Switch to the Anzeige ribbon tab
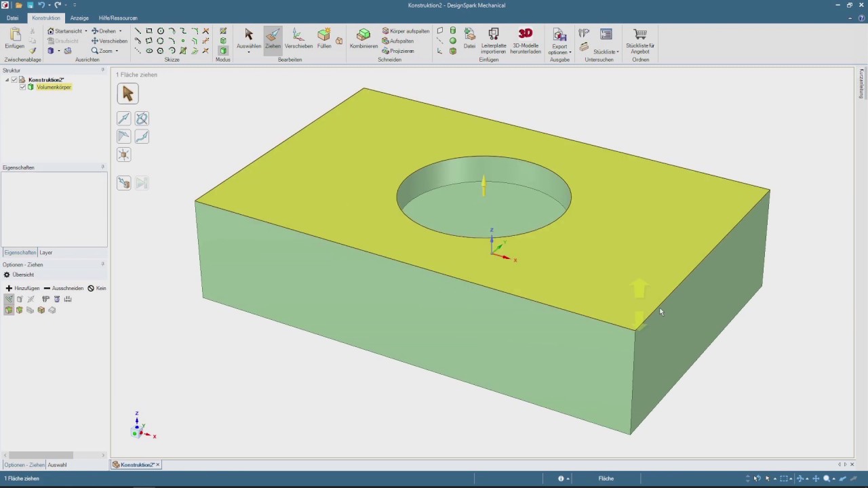The width and height of the screenshot is (868, 488). point(79,18)
